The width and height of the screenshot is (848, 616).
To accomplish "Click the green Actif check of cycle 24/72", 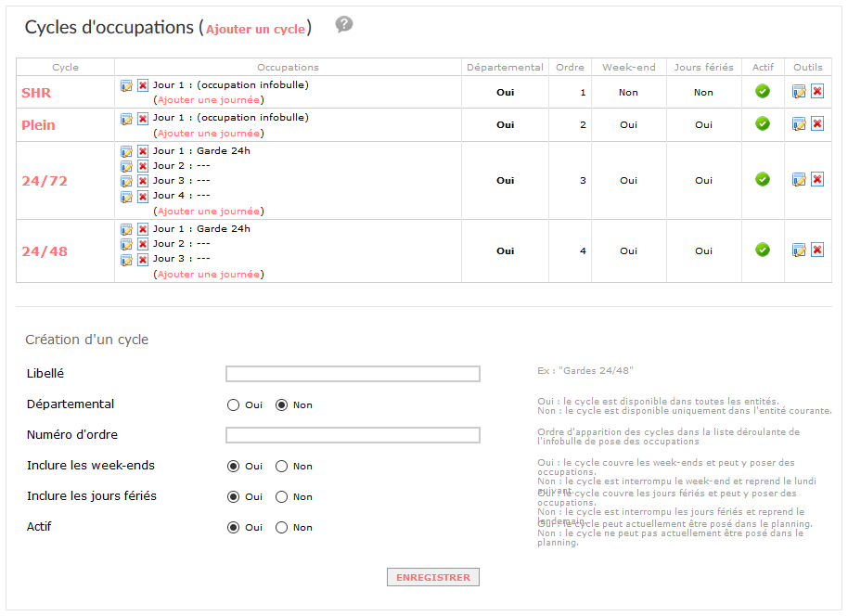I will [763, 179].
